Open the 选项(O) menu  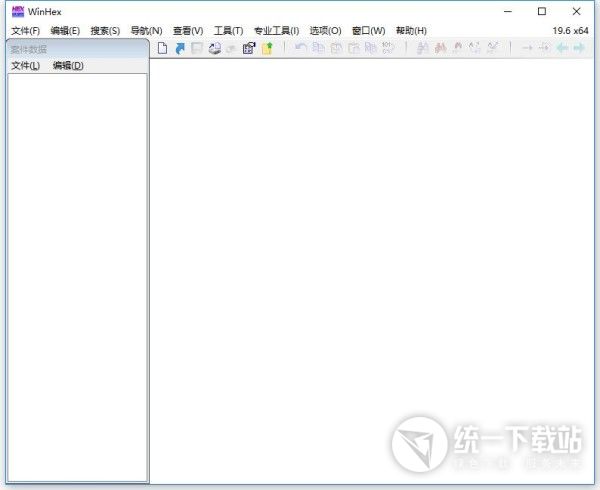pyautogui.click(x=325, y=31)
